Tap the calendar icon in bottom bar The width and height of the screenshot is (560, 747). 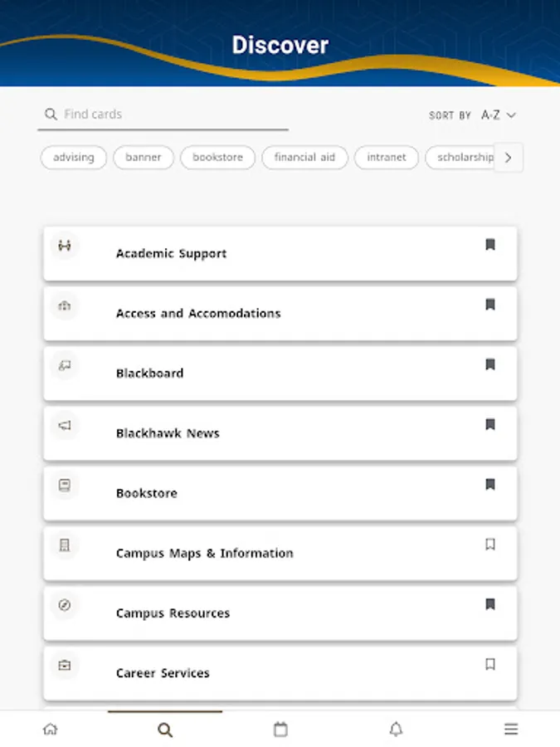tap(280, 729)
